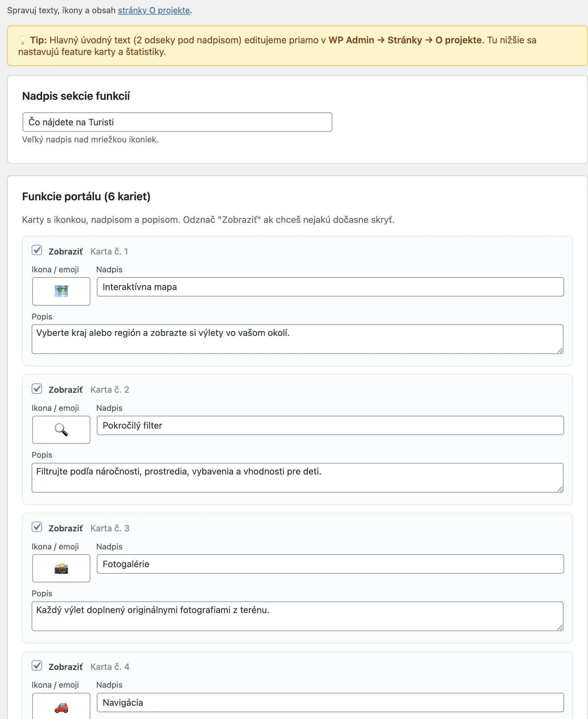Click the camera emoji icon field
588x719 pixels.
pos(61,568)
